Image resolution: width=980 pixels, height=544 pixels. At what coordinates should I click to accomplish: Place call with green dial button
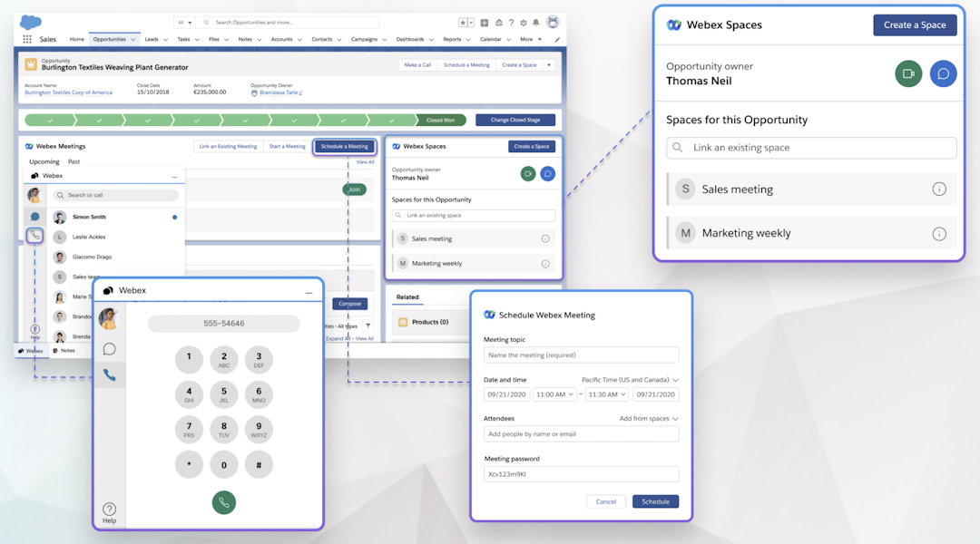click(224, 502)
